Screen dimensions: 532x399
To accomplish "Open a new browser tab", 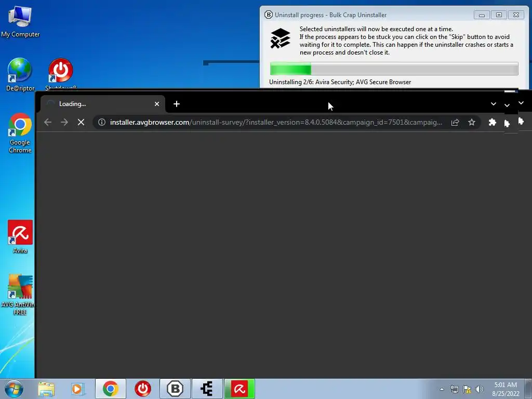I will (177, 104).
